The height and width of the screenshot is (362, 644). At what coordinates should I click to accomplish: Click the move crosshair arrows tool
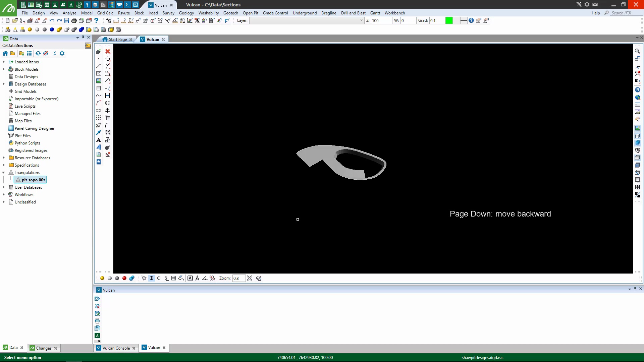pos(108,59)
